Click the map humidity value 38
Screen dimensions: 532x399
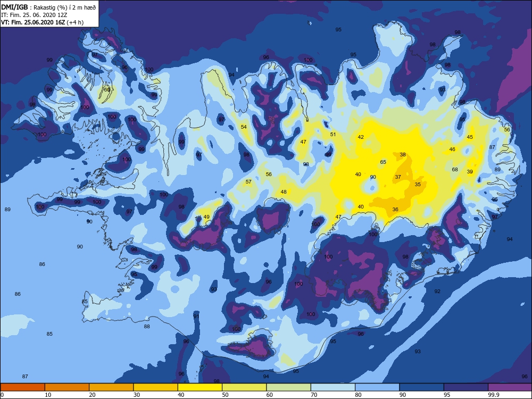point(403,154)
